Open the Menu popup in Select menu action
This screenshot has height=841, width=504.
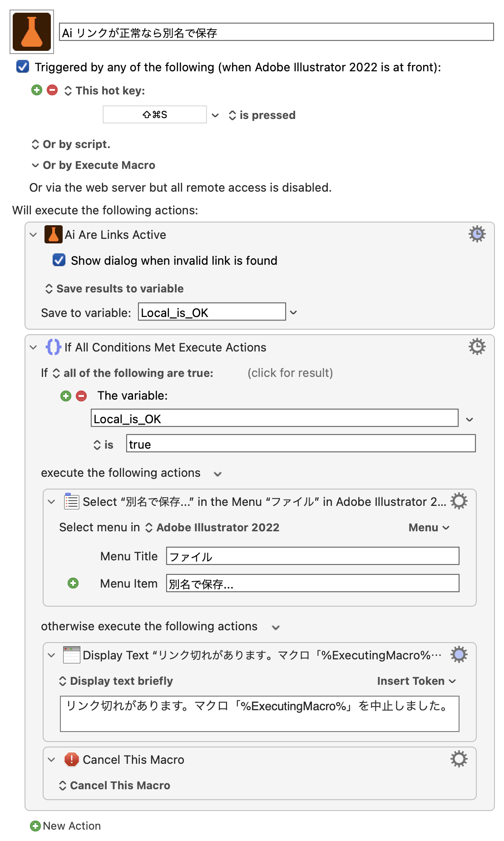(429, 527)
